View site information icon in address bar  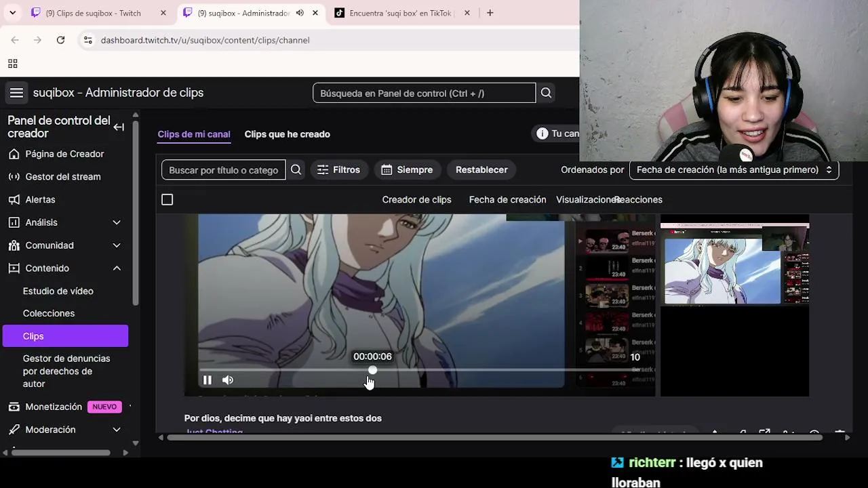pyautogui.click(x=87, y=40)
